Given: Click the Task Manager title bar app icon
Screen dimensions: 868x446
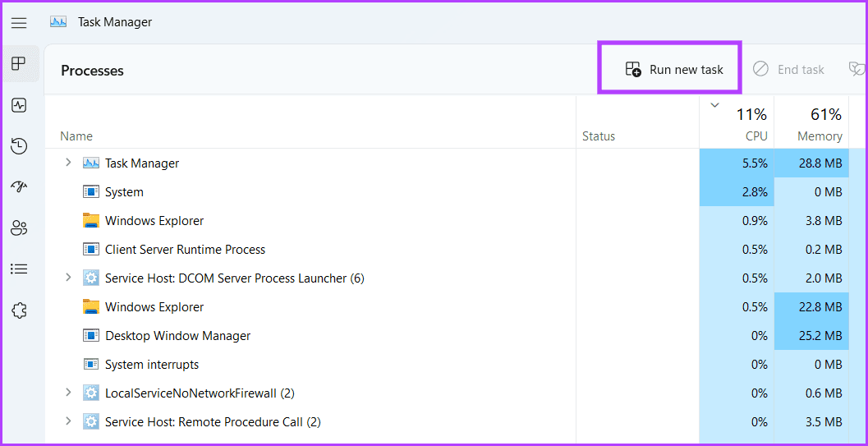Looking at the screenshot, I should point(58,22).
